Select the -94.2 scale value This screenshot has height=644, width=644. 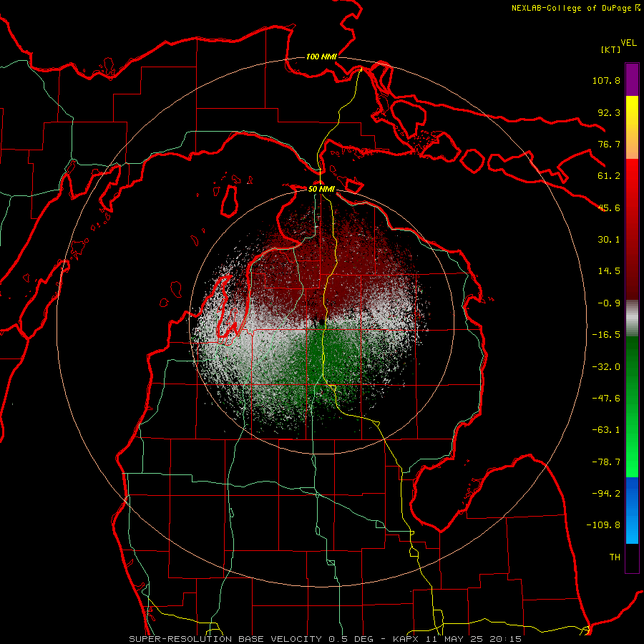(x=606, y=494)
